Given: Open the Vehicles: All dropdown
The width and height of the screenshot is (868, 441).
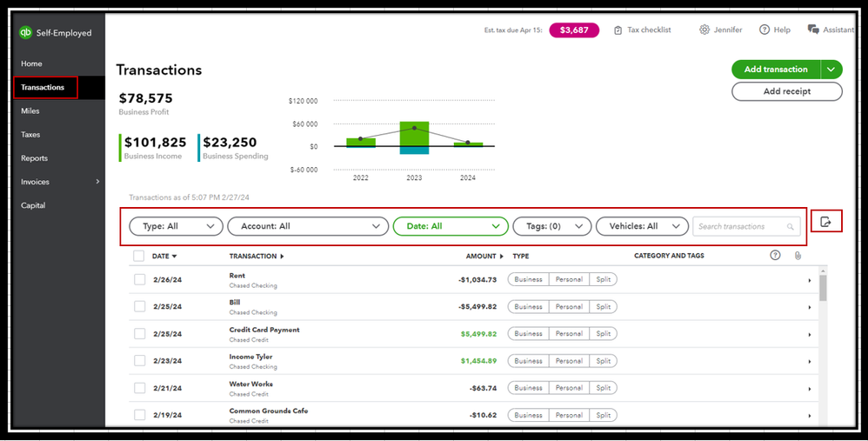Looking at the screenshot, I should click(x=642, y=226).
